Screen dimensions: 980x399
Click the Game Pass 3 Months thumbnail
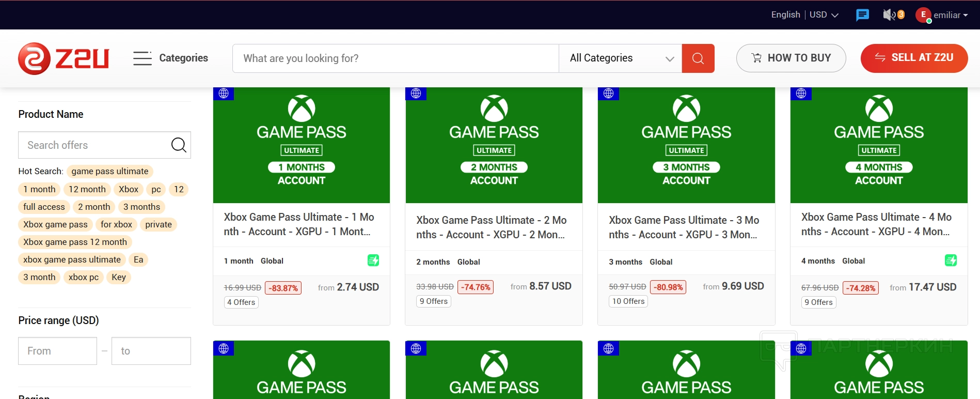(686, 145)
